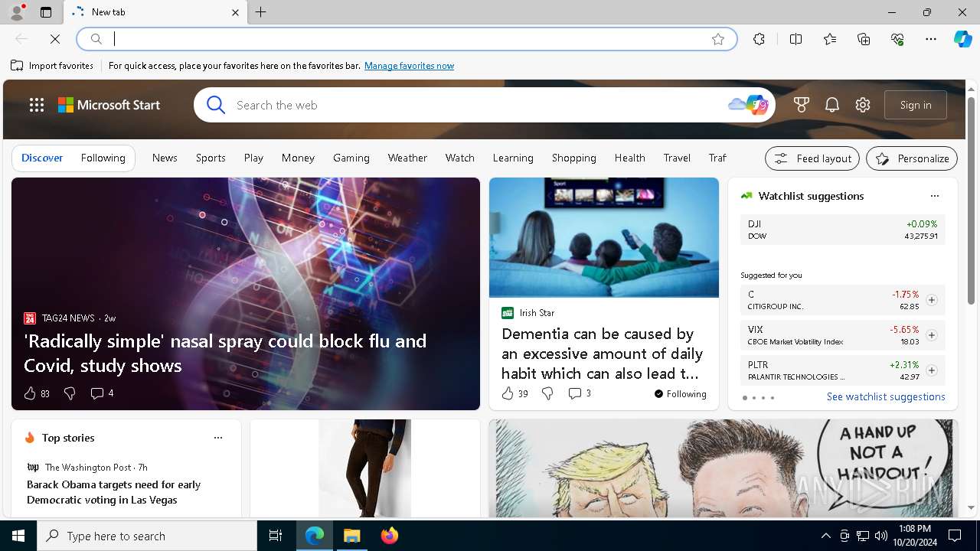The width and height of the screenshot is (980, 551).
Task: Open the tab actions menu icon
Action: (46, 12)
